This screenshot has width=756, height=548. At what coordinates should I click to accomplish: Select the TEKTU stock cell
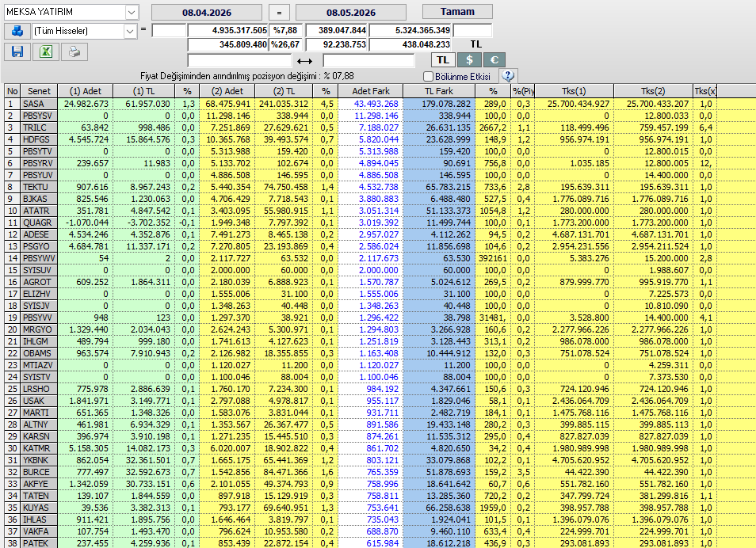coord(39,187)
